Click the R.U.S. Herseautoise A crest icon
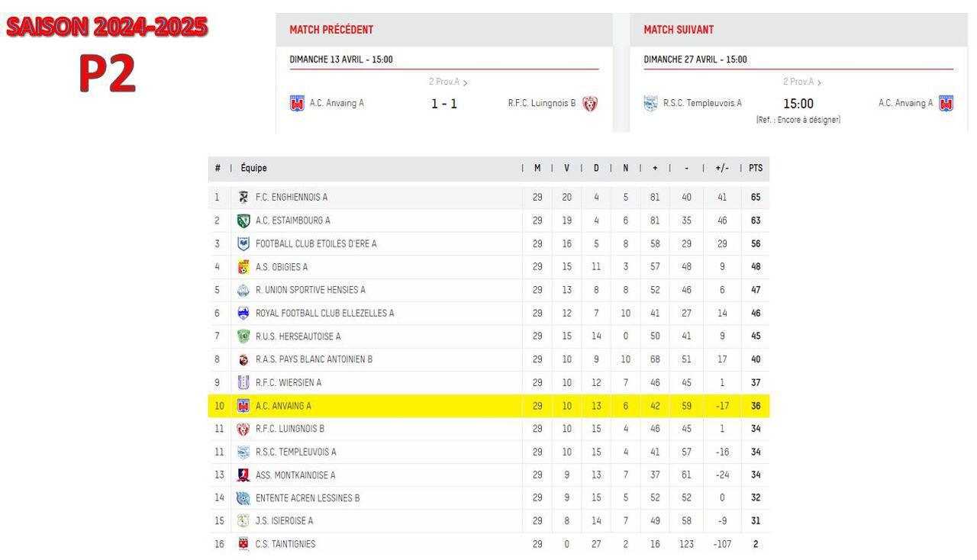Image resolution: width=977 pixels, height=560 pixels. [243, 336]
